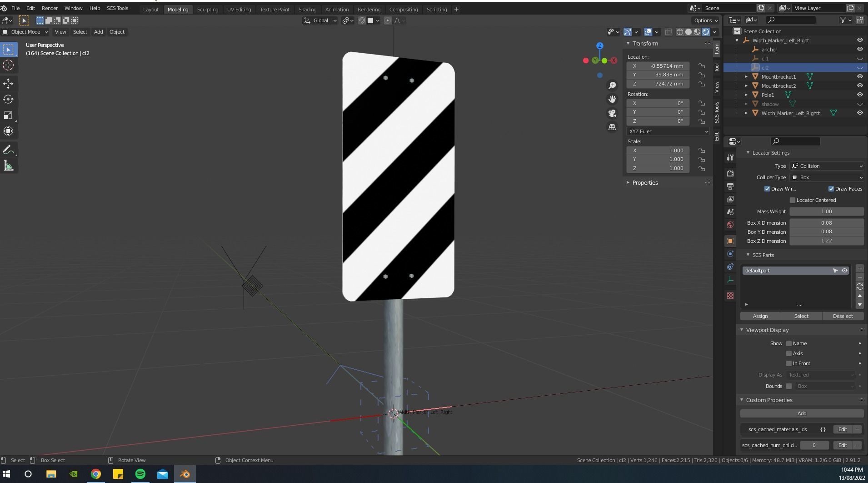The height and width of the screenshot is (483, 868).
Task: Check the In Front option under Viewport Display
Action: (789, 363)
